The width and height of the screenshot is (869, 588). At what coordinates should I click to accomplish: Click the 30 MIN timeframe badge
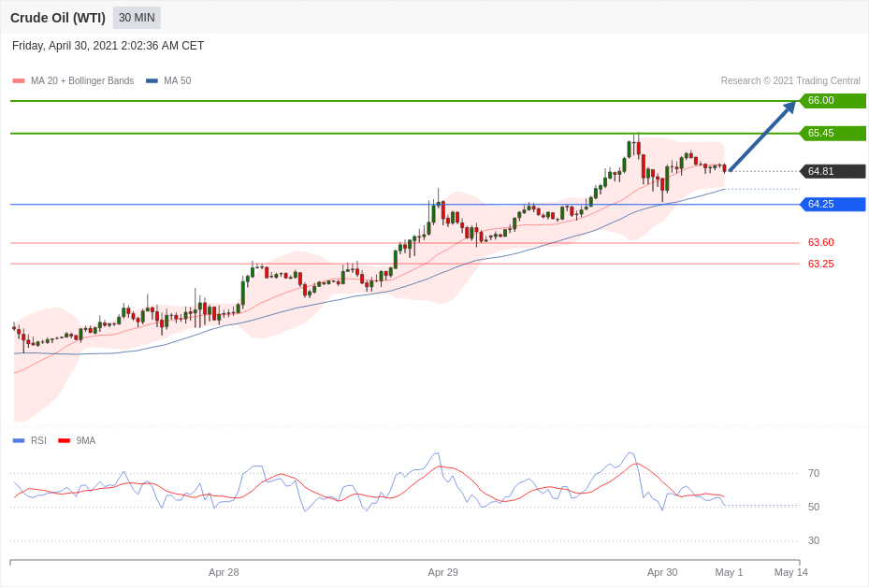tap(137, 18)
